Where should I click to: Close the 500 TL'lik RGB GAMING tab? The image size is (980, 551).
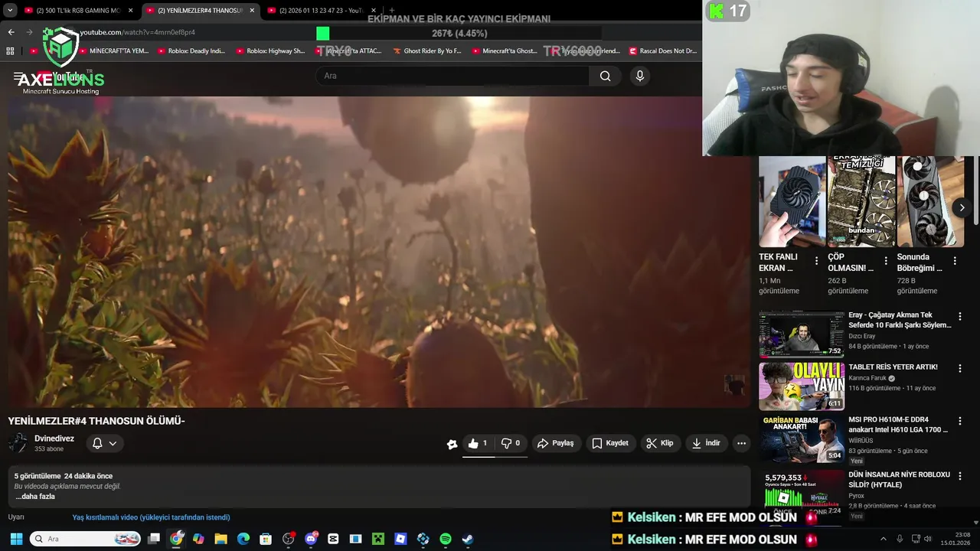[x=130, y=11]
